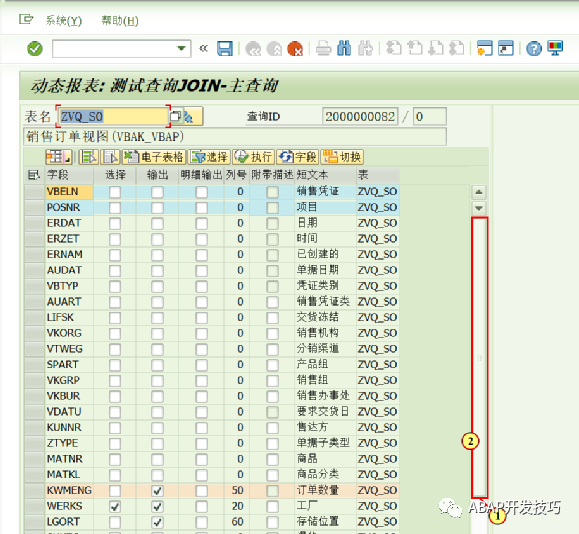This screenshot has width=579, height=534.
Task: Click the insert row toolbar icon
Action: click(x=89, y=157)
